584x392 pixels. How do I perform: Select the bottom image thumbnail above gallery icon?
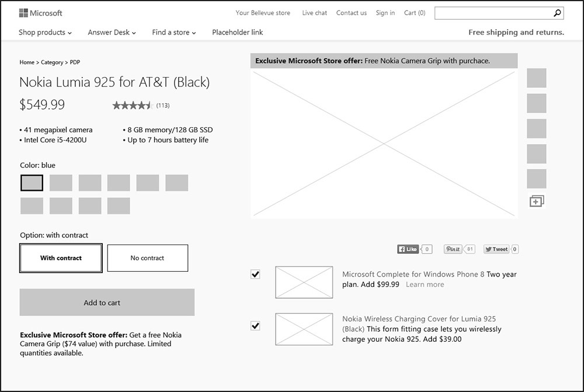point(537,179)
